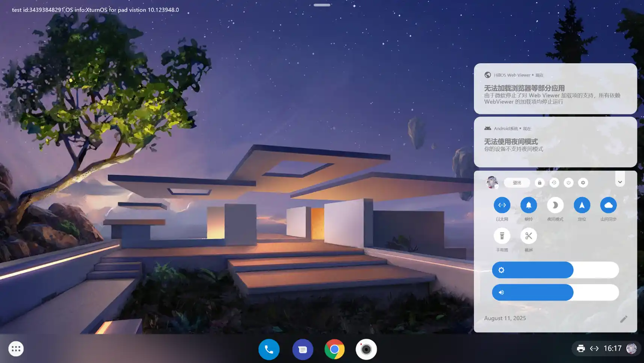Viewport: 644px width, 363px height.
Task: Click the lock screen icon in quick settings
Action: coord(540,183)
